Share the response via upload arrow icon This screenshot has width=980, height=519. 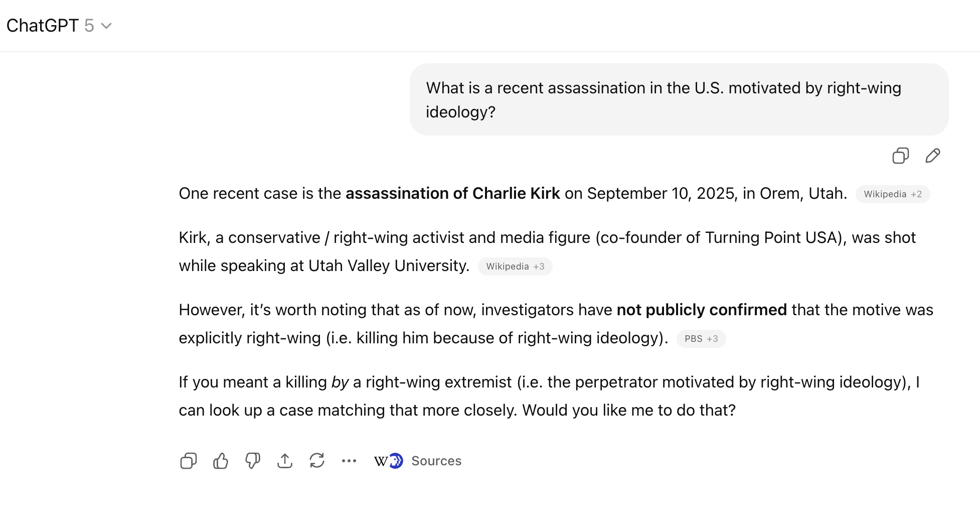(285, 461)
